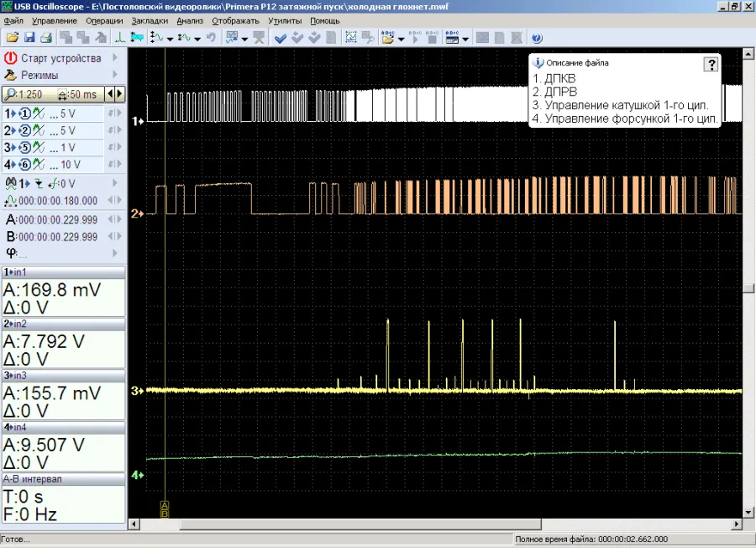
Task: Open dropdown next to channel settings folder
Action: click(x=401, y=39)
